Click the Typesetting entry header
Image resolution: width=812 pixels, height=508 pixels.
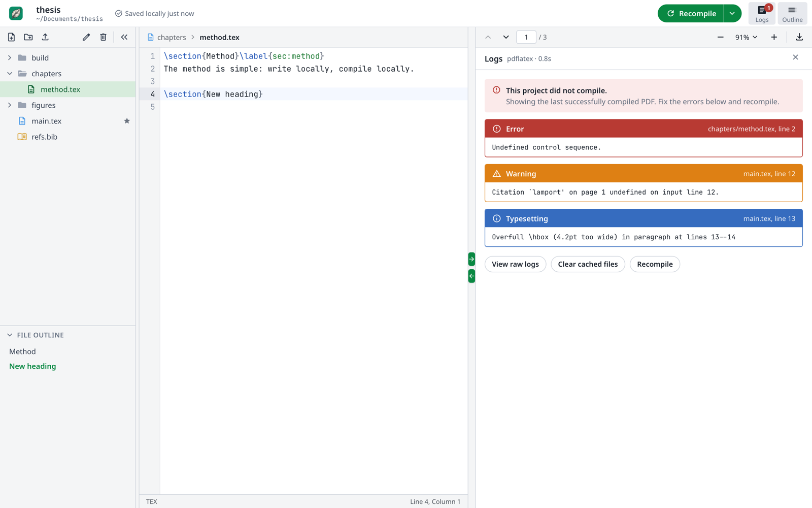coord(644,218)
